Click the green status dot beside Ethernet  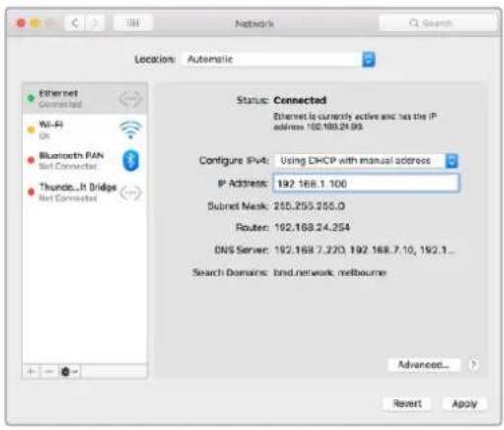[31, 98]
